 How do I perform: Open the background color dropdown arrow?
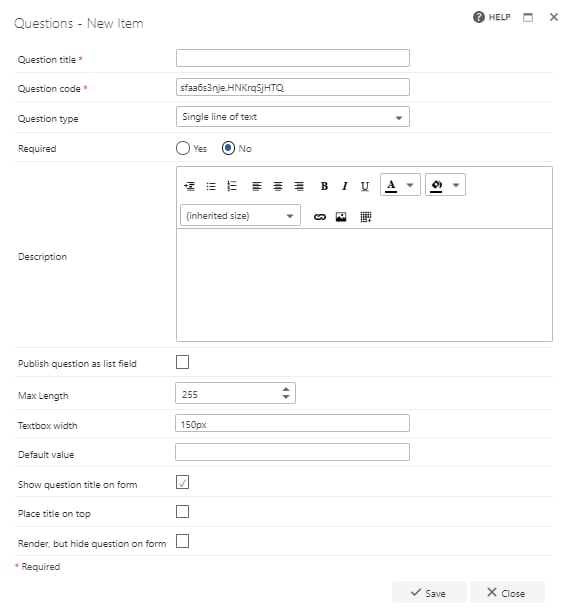(456, 185)
